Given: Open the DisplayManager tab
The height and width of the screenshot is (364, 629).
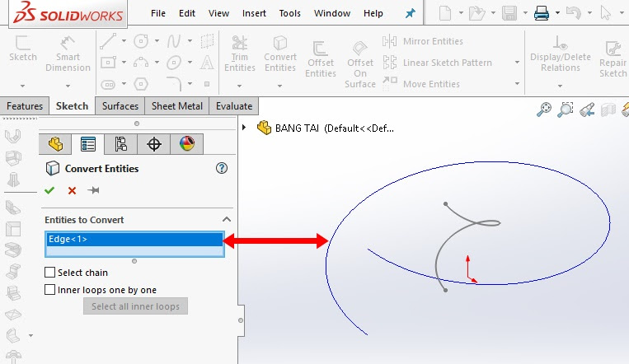Looking at the screenshot, I should (187, 144).
